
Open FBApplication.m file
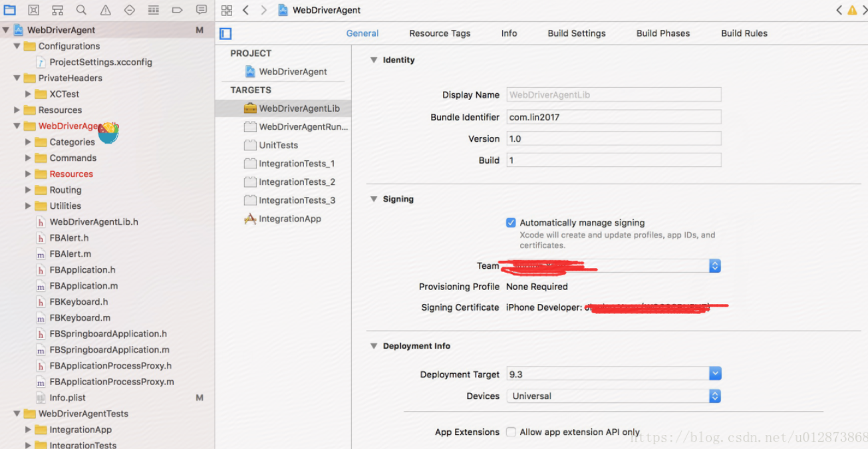pyautogui.click(x=77, y=285)
